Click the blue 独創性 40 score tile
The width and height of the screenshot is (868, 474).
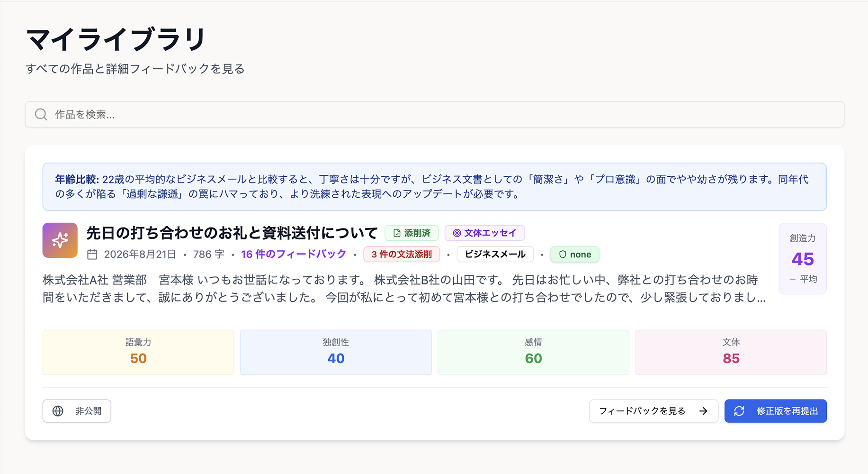(336, 352)
